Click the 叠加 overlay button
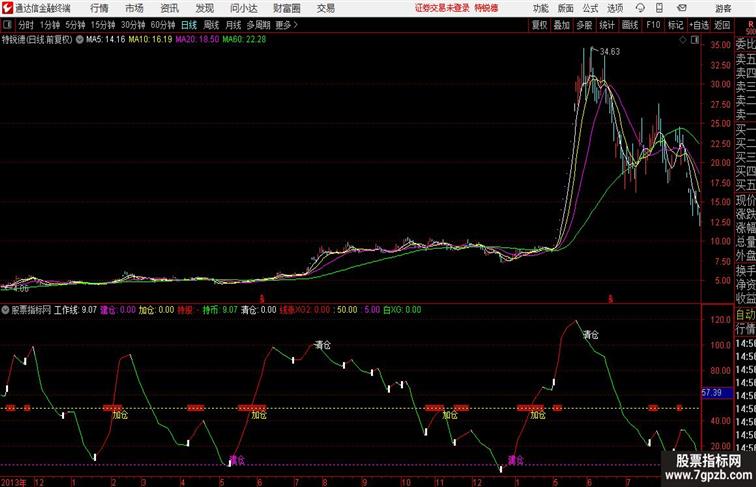The height and width of the screenshot is (487, 756). [562, 25]
